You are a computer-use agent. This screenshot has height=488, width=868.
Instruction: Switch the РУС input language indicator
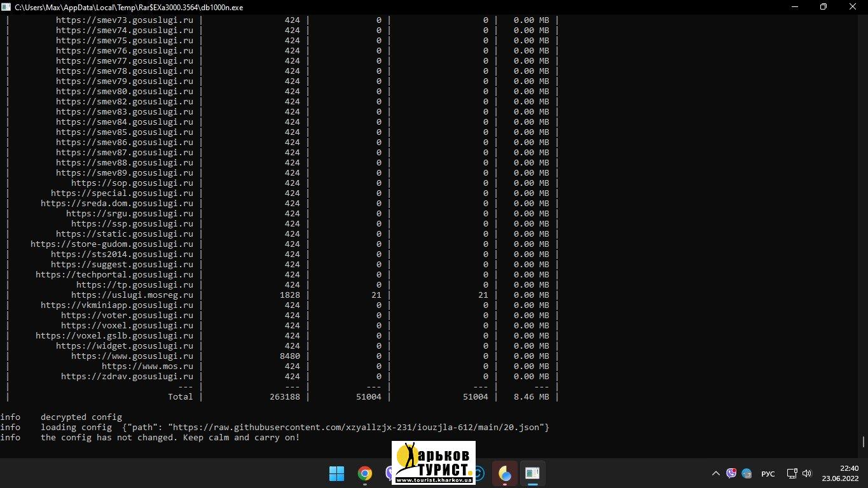pyautogui.click(x=768, y=473)
